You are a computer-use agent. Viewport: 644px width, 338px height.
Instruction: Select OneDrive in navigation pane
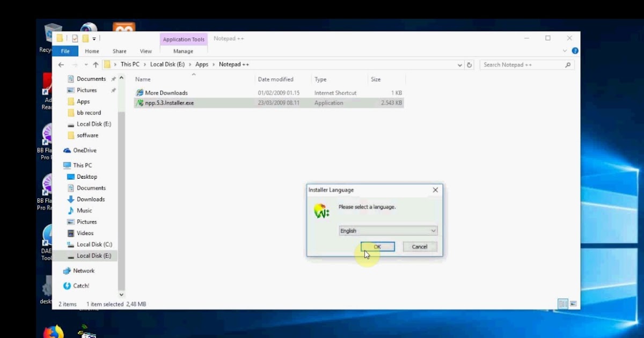84,150
